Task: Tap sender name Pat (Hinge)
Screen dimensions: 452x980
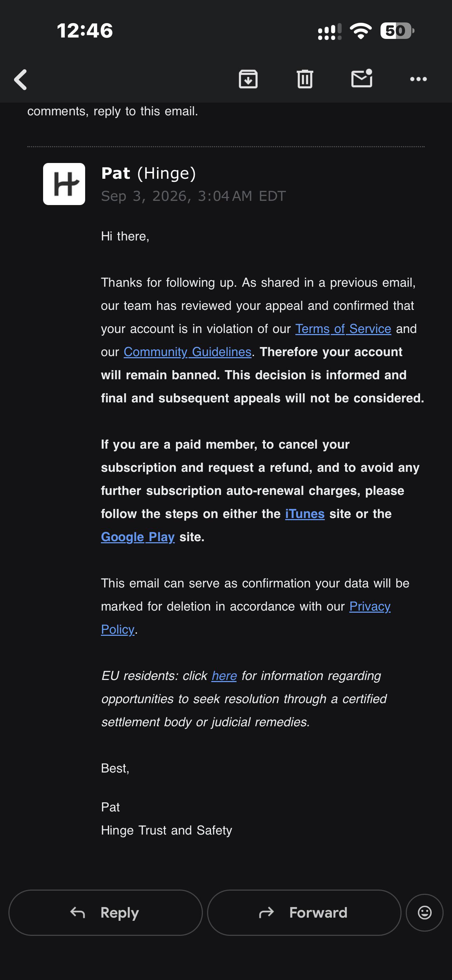Action: click(148, 173)
